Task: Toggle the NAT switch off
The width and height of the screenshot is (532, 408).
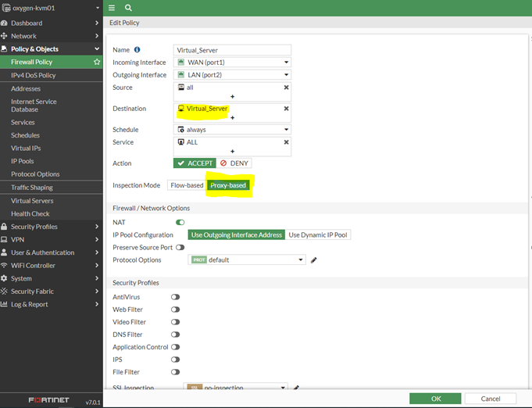Action: tap(180, 222)
